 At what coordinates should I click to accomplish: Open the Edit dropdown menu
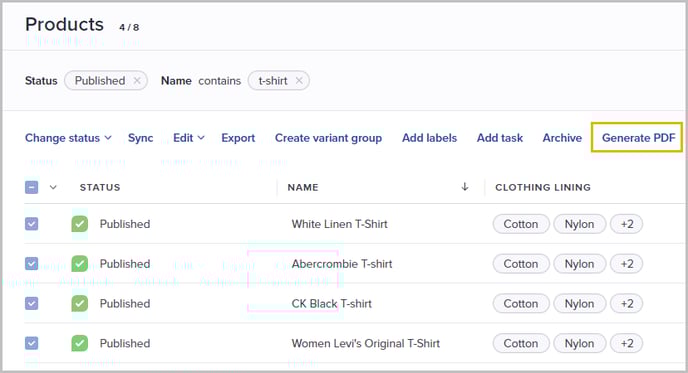click(189, 138)
